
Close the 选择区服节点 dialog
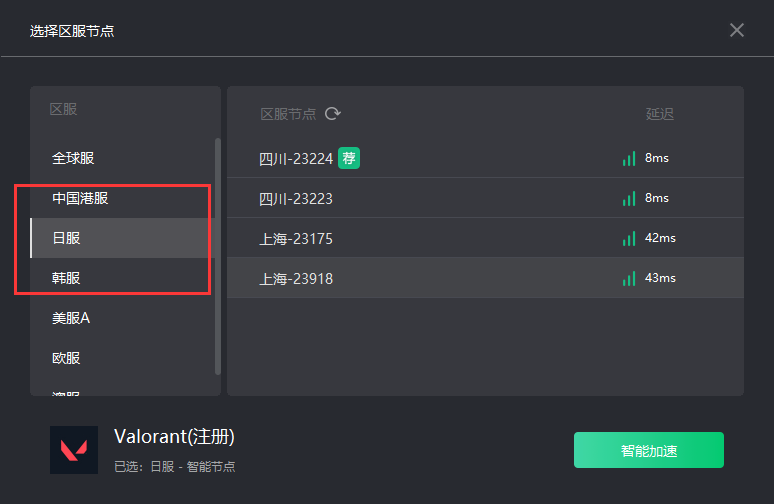pyautogui.click(x=737, y=30)
